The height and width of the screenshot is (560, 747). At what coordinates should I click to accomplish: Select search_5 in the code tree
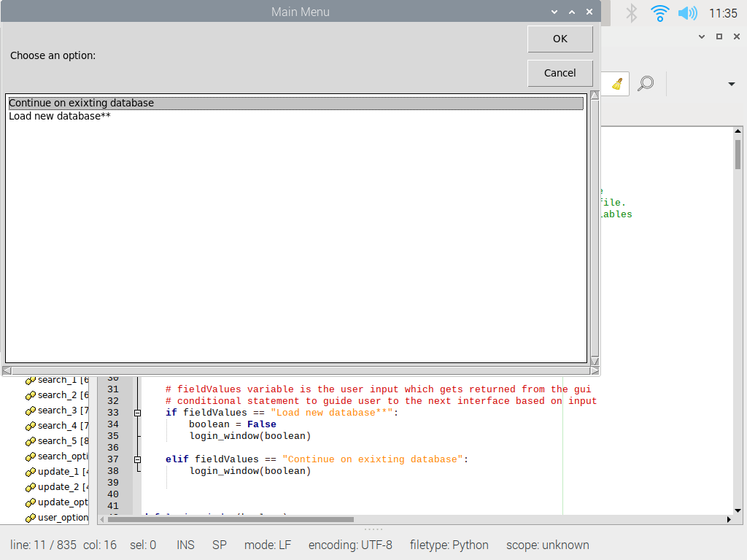coord(61,440)
